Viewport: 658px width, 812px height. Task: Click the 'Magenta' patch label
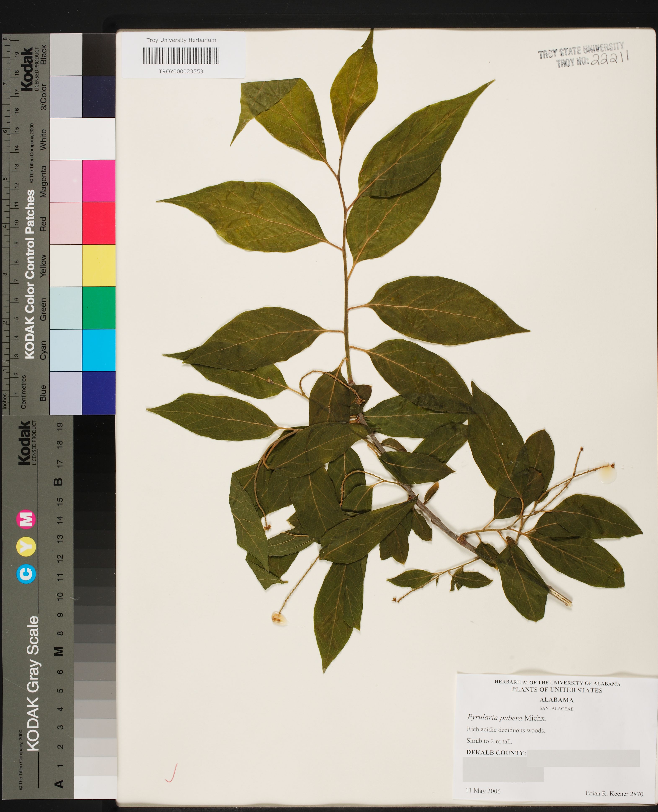[x=43, y=181]
